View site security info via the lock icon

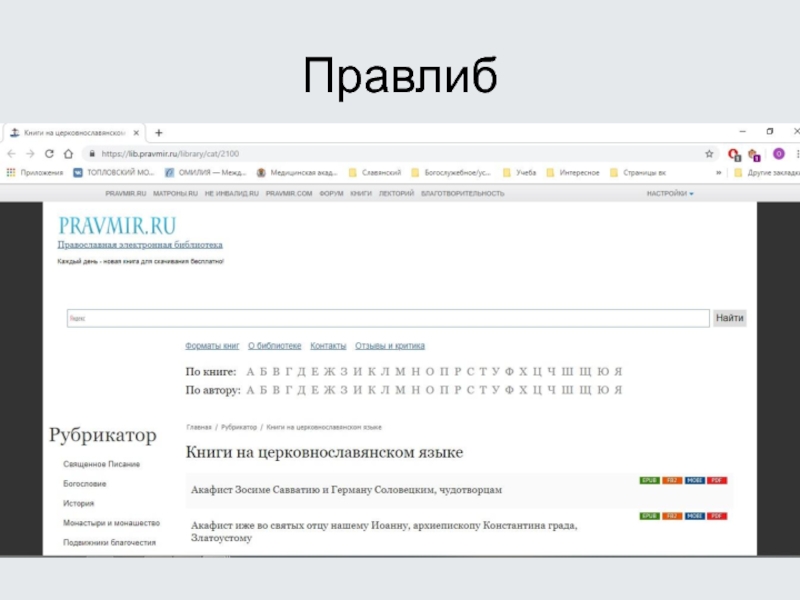(92, 154)
